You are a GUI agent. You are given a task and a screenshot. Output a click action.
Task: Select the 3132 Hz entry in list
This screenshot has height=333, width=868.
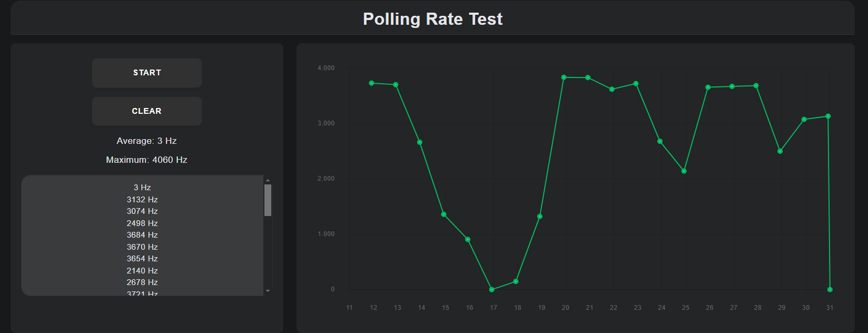tap(142, 200)
